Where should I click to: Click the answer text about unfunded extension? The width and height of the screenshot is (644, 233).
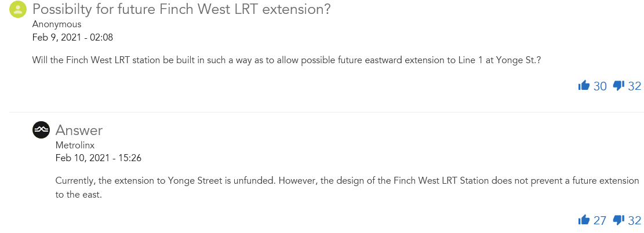[x=347, y=181]
